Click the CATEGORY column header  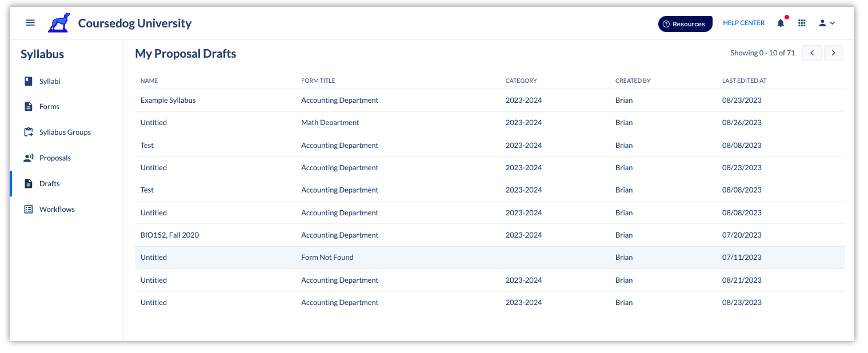[x=521, y=81]
